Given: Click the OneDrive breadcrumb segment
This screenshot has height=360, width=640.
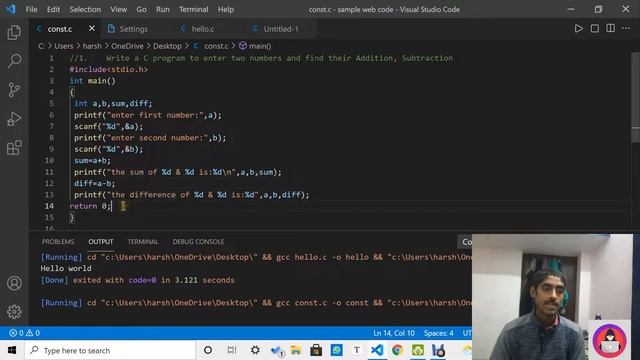Looking at the screenshot, I should 127,46.
